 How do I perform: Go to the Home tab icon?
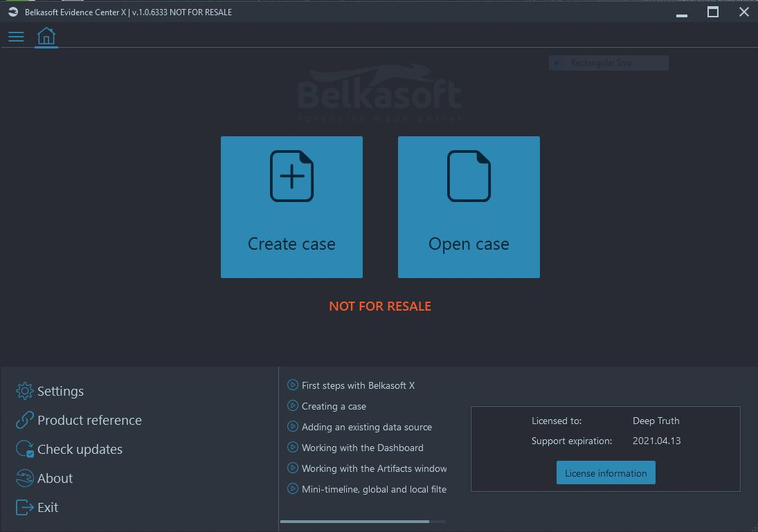[46, 37]
